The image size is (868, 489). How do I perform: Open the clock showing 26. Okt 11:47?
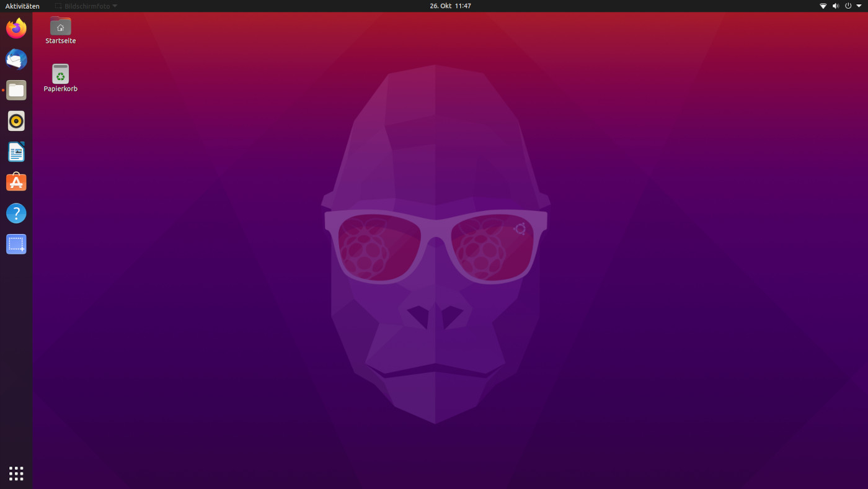(450, 6)
